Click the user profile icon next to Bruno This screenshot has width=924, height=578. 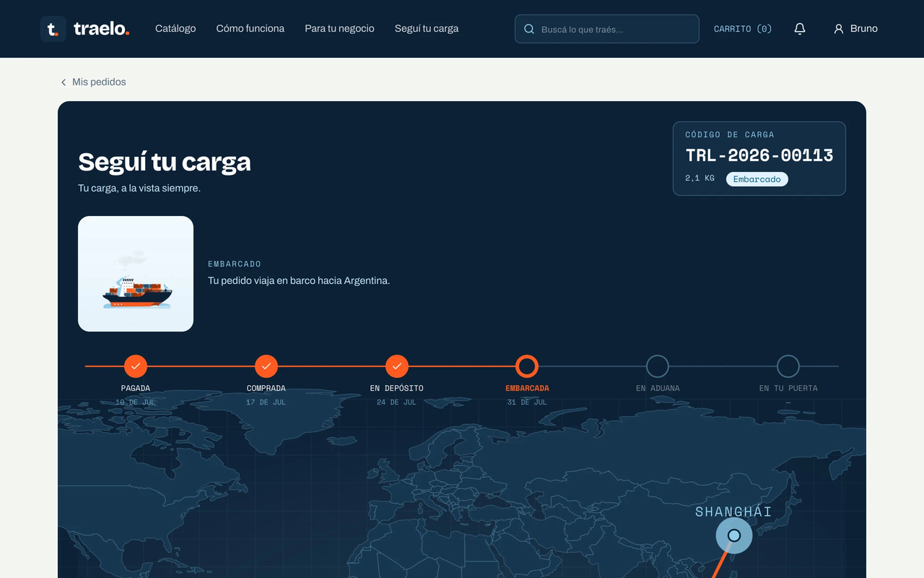point(839,29)
